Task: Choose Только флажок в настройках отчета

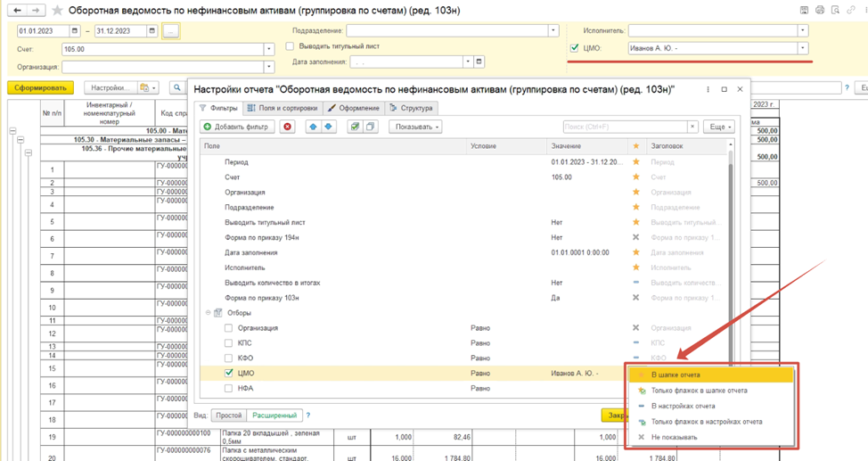Action: click(711, 422)
